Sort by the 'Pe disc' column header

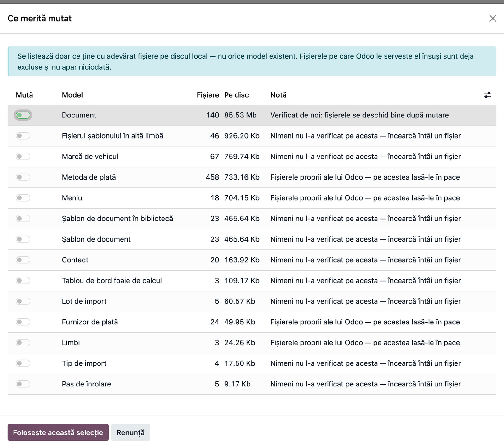coord(237,95)
